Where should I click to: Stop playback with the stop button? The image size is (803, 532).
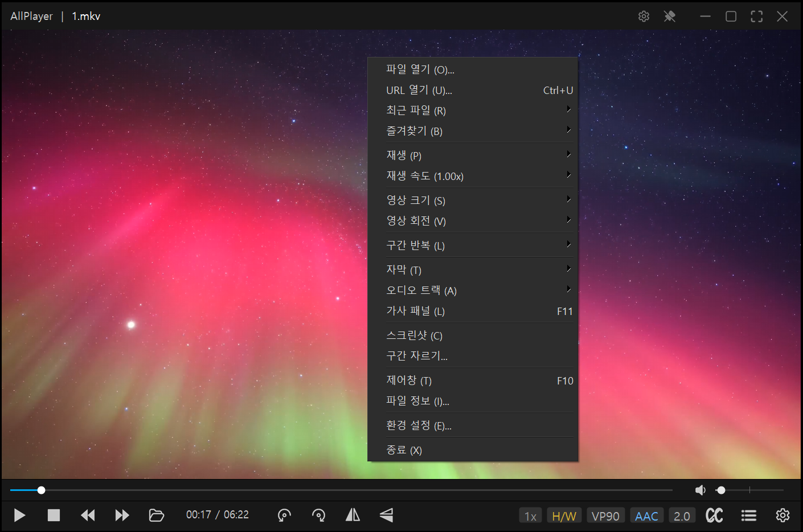(x=54, y=515)
